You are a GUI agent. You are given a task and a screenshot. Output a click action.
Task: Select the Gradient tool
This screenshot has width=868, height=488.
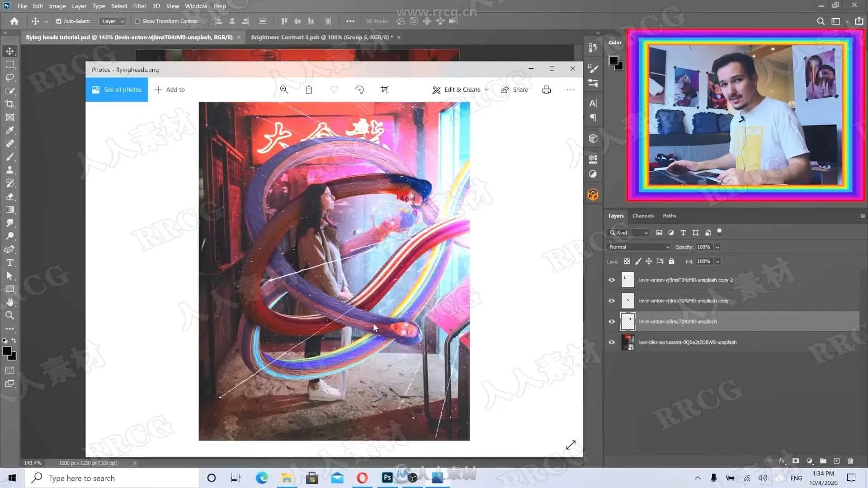pos(10,210)
